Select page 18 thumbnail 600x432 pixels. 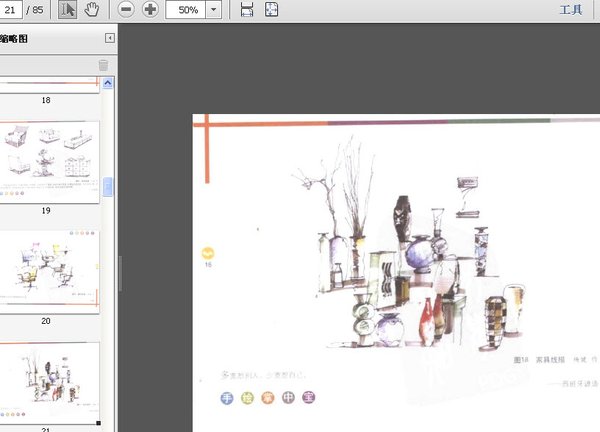coord(50,82)
